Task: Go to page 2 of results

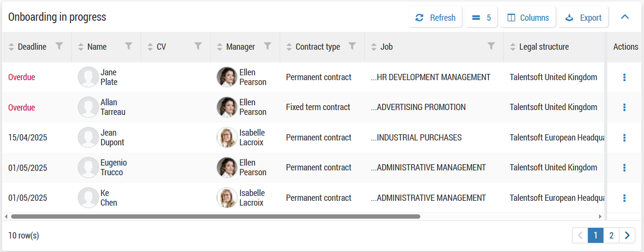Action: click(611, 236)
